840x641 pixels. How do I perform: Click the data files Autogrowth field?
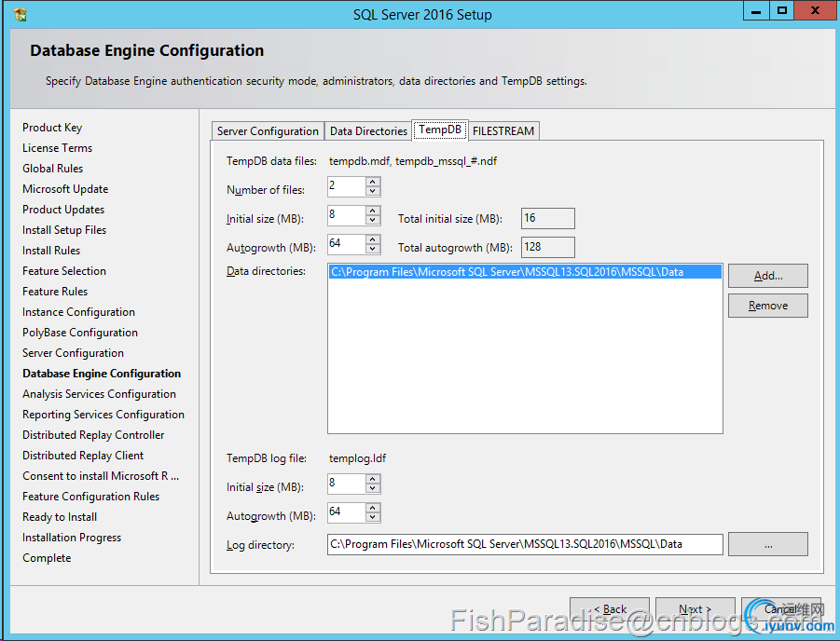(347, 244)
